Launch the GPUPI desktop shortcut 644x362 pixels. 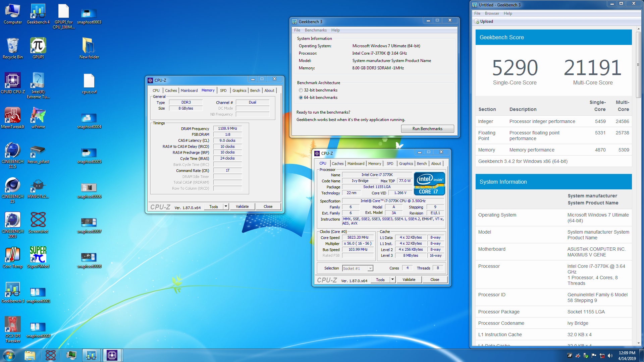pyautogui.click(x=38, y=49)
